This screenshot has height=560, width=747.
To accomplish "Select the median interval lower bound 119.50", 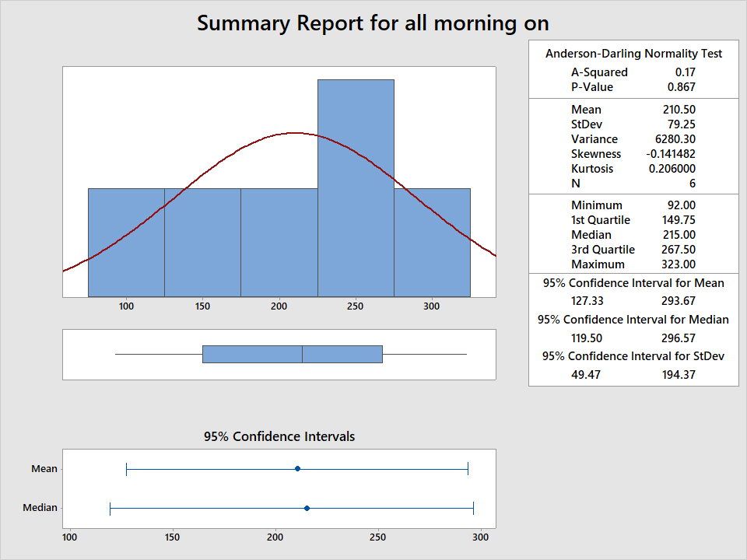I will tap(587, 338).
